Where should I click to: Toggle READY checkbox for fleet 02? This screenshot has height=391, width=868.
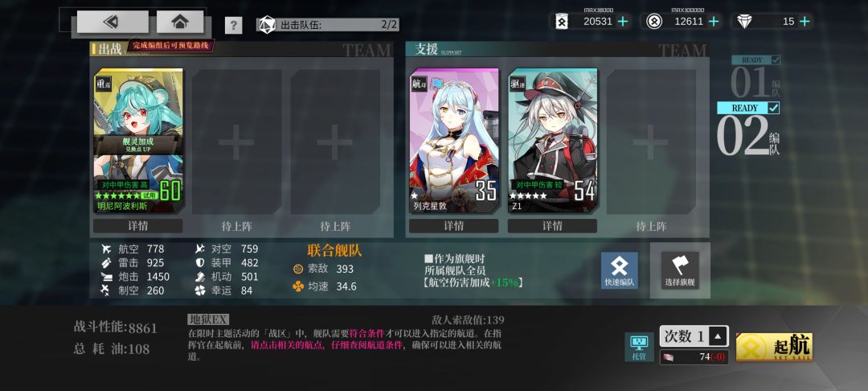point(773,108)
